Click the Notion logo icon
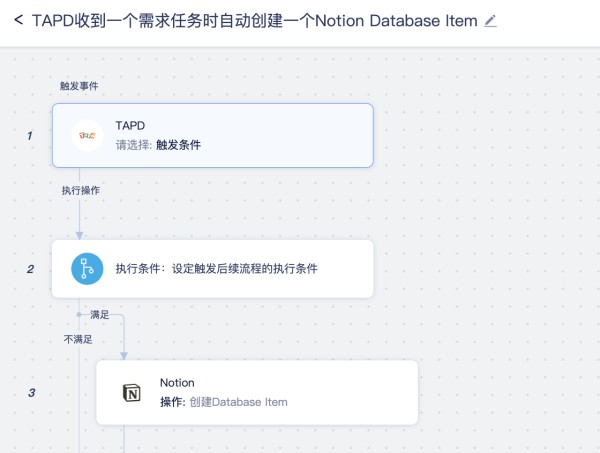600x453 pixels. (132, 393)
